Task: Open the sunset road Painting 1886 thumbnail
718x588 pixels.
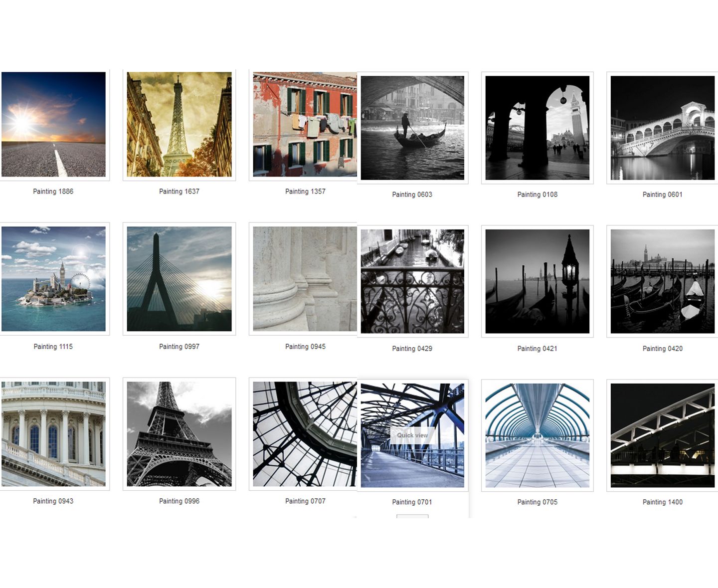Action: pos(53,124)
